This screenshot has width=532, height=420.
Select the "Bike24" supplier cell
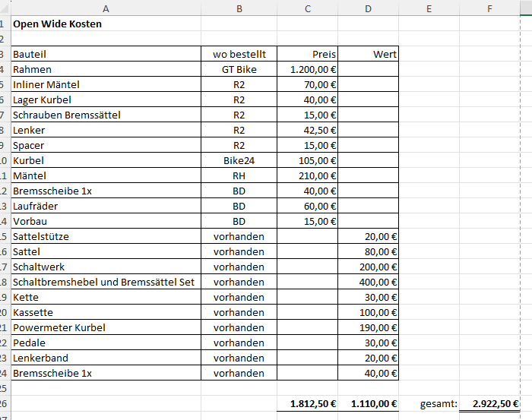pos(239,160)
